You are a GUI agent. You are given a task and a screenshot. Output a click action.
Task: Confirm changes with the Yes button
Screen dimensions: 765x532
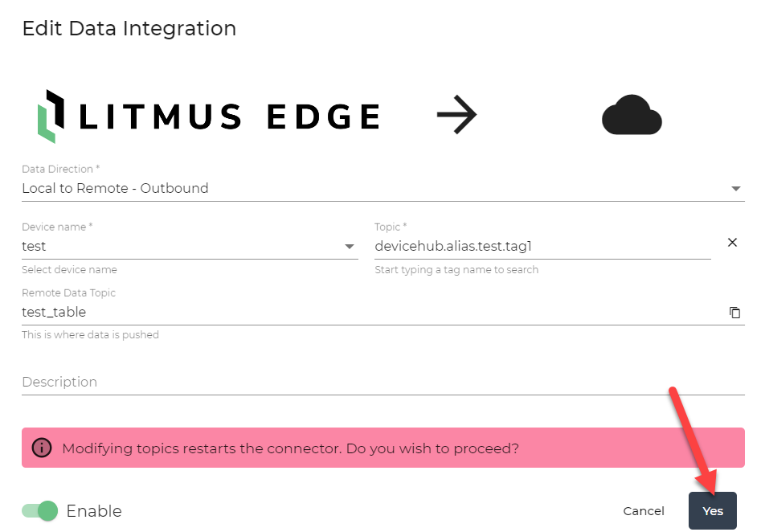click(x=712, y=510)
